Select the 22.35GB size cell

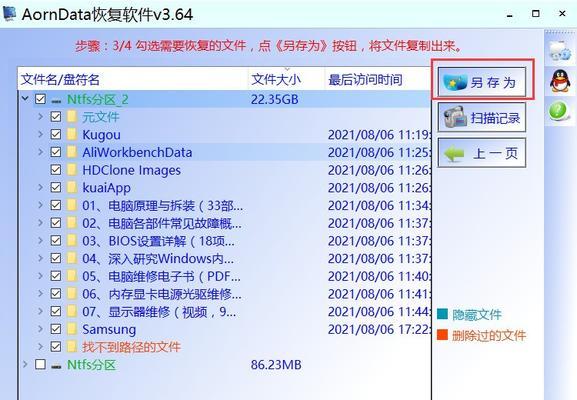(x=275, y=99)
